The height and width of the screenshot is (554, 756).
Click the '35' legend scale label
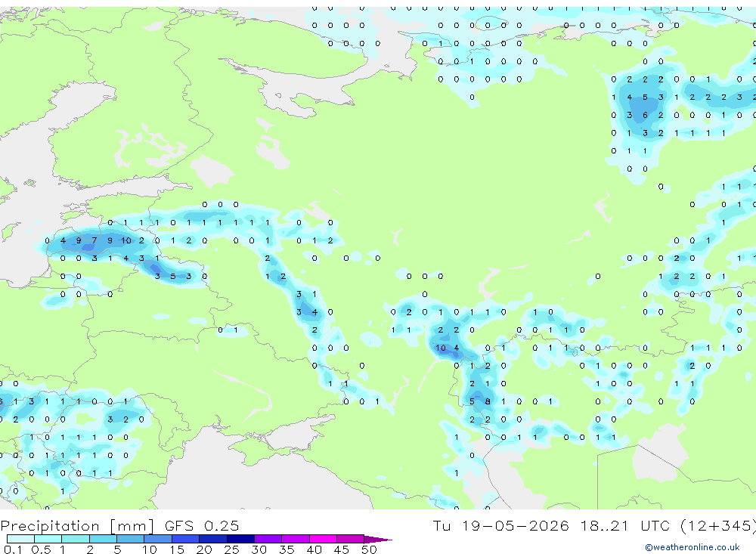tap(287, 549)
